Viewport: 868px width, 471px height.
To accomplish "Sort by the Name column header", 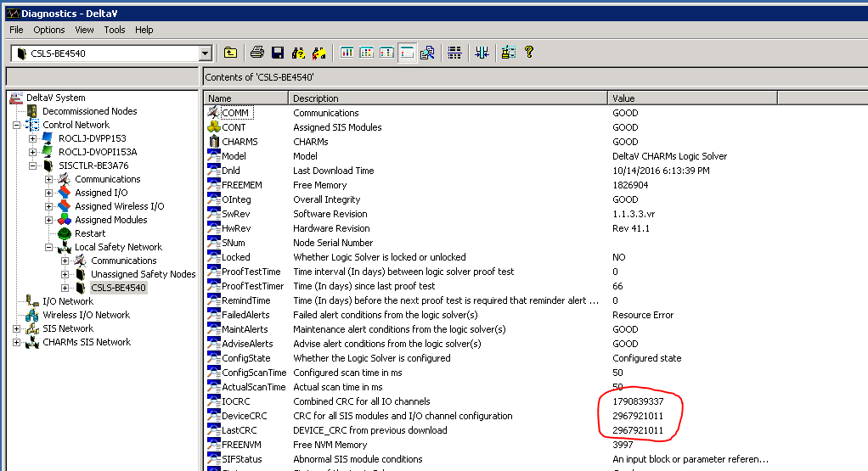I will [246, 98].
